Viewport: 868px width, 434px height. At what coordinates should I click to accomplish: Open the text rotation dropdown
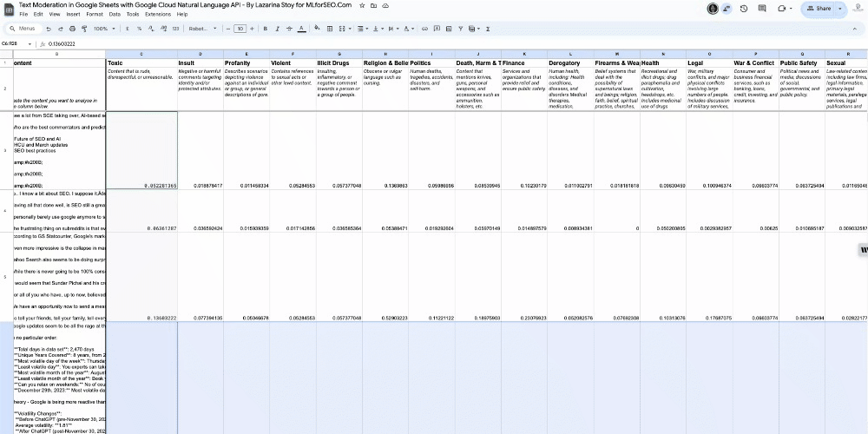tap(409, 29)
